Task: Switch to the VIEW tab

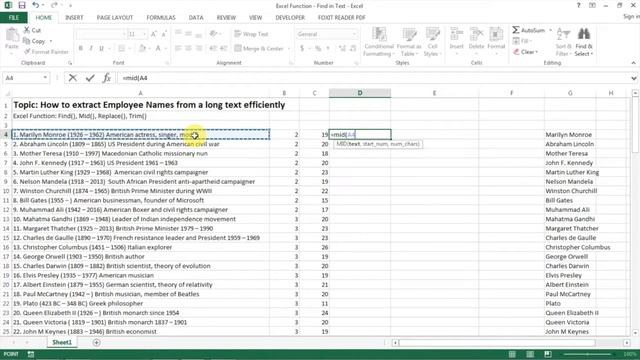Action: coord(256,18)
